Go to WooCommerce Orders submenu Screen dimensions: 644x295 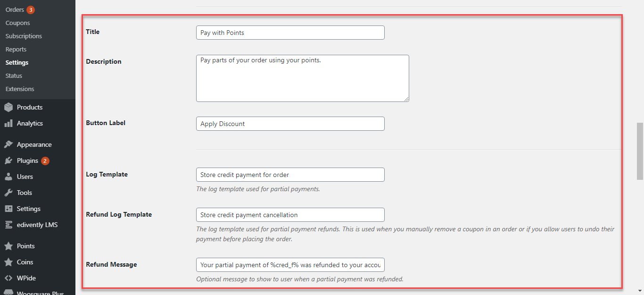pos(15,9)
